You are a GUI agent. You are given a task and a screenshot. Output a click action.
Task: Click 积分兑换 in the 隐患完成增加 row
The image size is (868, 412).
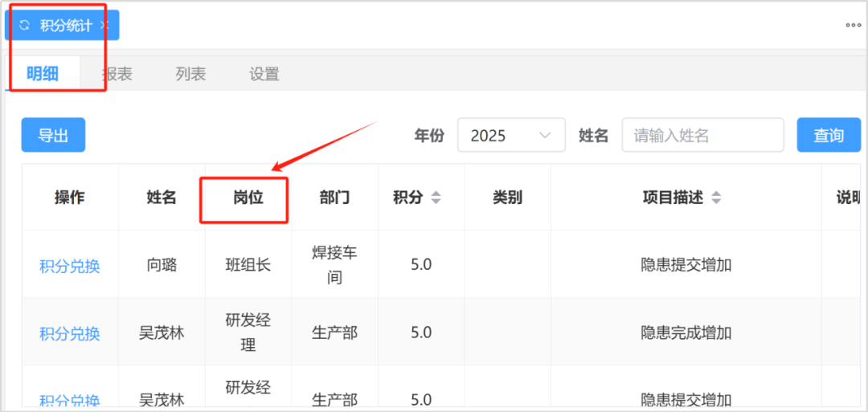[70, 333]
